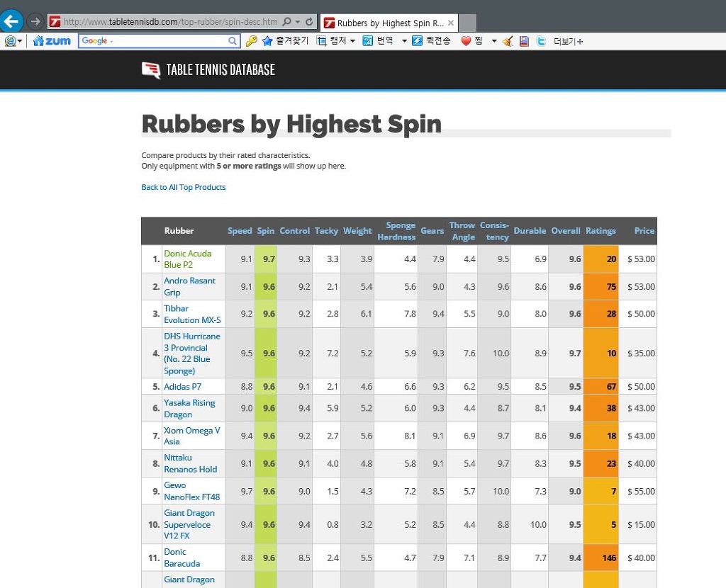Close the Rubbers by Highest Spin tab
The width and height of the screenshot is (726, 588).
click(x=451, y=23)
